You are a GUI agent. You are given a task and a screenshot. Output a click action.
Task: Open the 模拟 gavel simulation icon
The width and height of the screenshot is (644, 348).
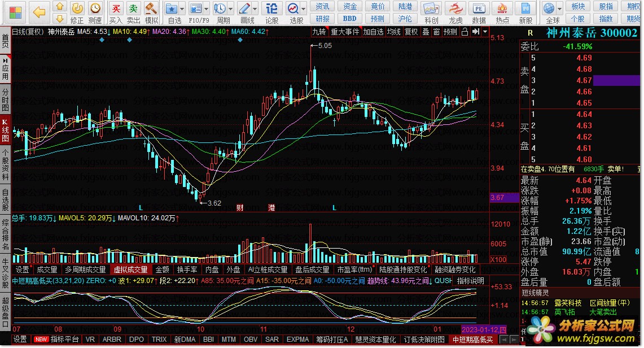point(151,8)
